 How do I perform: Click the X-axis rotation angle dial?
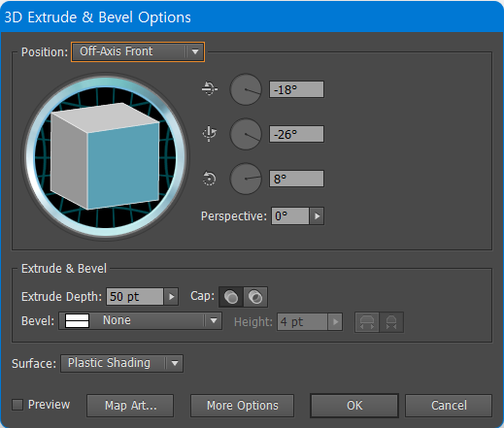[246, 89]
